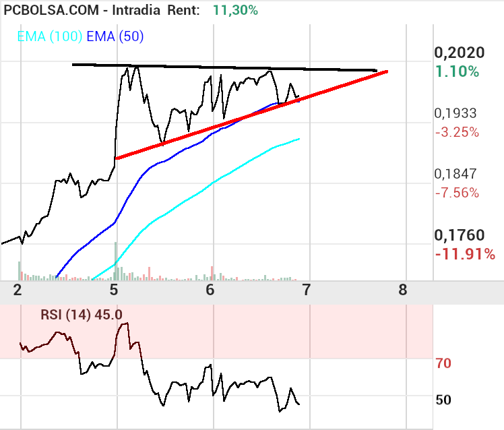Click the RSI 70 overbought level label

tap(443, 364)
